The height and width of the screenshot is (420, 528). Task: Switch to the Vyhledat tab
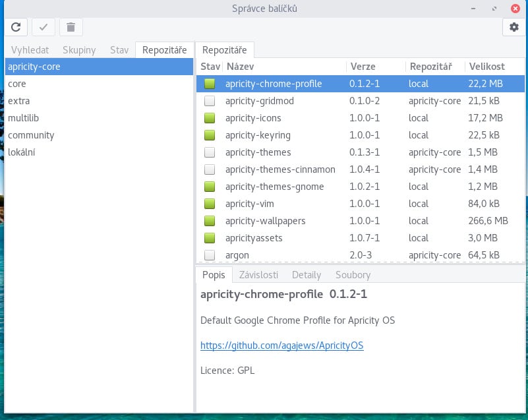pos(30,50)
